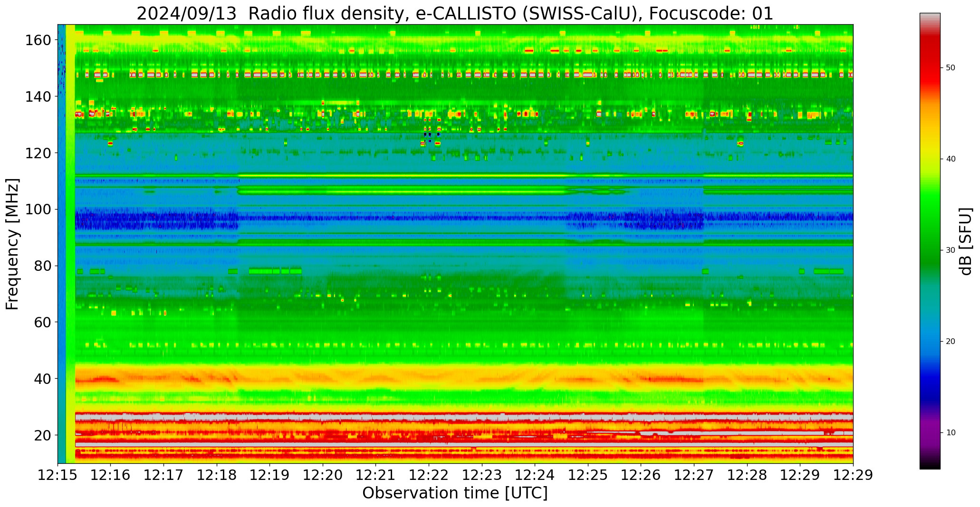Click the 12:21 time tick label
980x507 pixels.
[376, 475]
